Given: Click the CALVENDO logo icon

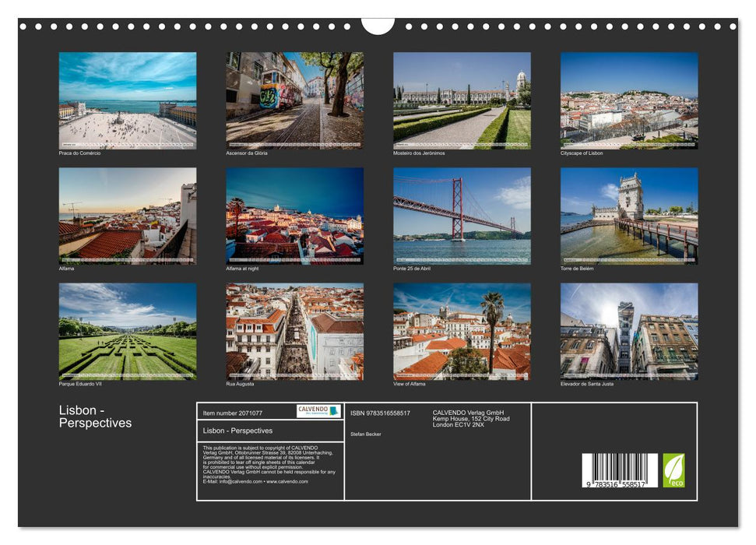Looking at the screenshot, I should click(332, 411).
